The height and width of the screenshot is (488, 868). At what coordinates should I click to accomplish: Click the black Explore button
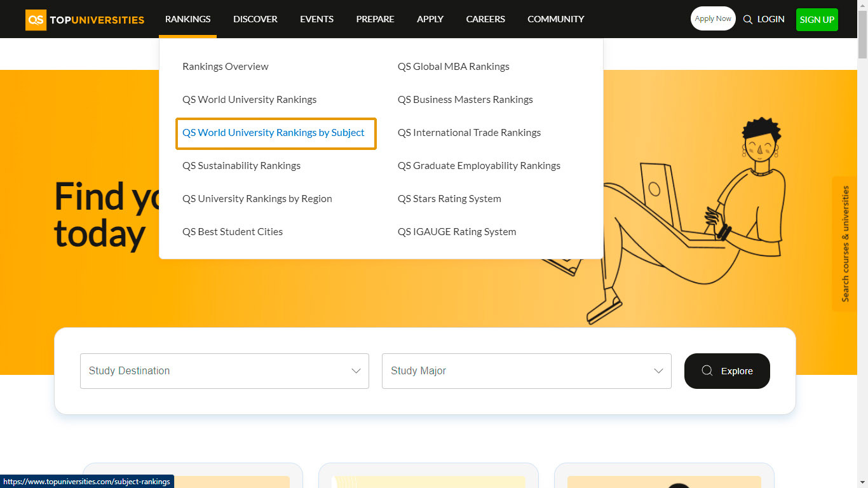click(x=727, y=371)
